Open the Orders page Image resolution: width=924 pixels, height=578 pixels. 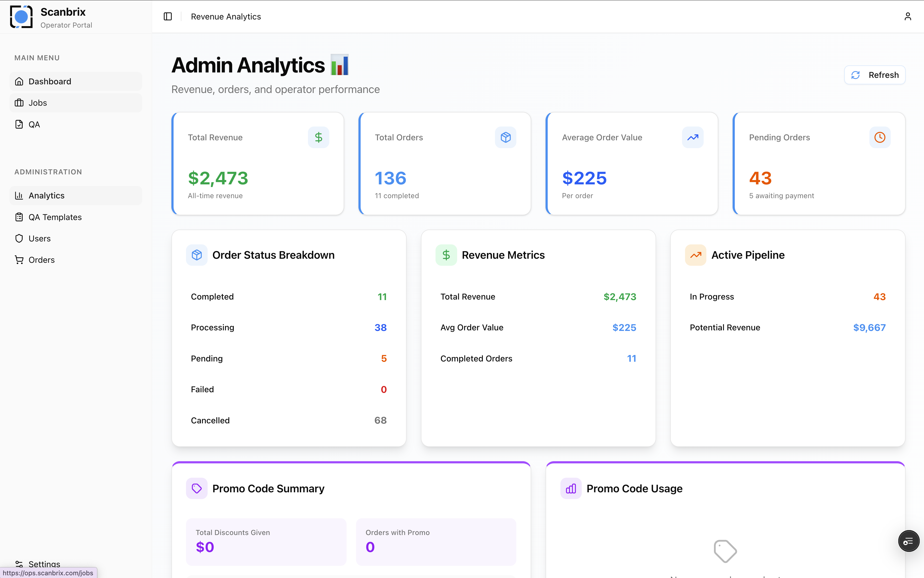41,260
